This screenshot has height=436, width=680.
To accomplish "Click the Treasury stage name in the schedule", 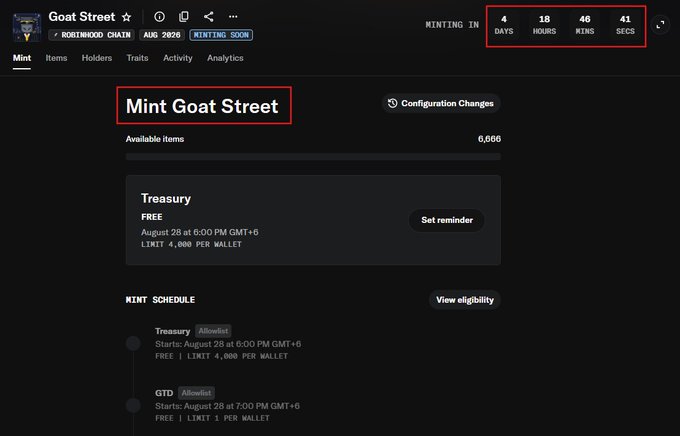I will [173, 331].
